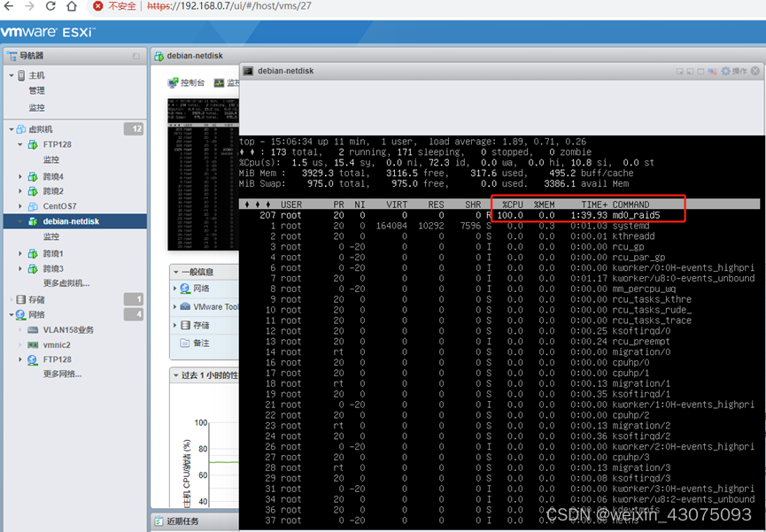Click the console window keyboard-layout flag icon
Image resolution: width=766 pixels, height=532 pixels.
[x=712, y=72]
